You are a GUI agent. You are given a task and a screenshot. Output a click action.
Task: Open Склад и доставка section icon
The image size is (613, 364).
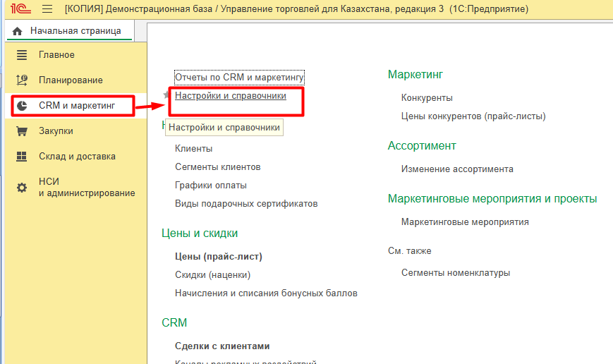(22, 157)
